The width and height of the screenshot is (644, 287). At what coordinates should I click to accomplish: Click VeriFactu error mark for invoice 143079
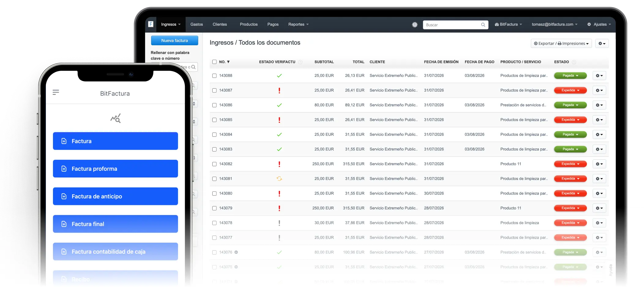[279, 208]
